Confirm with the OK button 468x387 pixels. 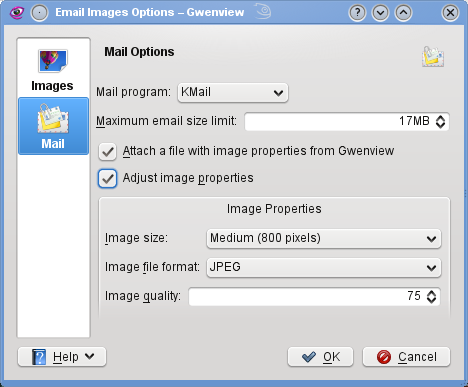pos(320,357)
